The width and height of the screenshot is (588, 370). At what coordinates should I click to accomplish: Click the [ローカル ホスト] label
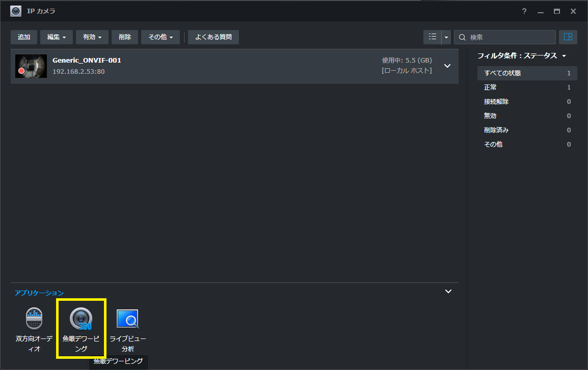click(x=407, y=70)
